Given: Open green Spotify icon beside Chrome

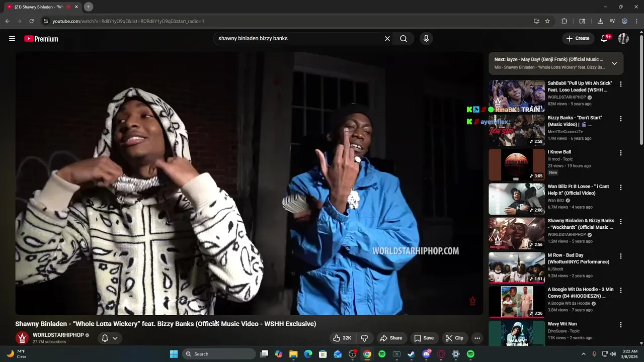Looking at the screenshot, I should 382,354.
